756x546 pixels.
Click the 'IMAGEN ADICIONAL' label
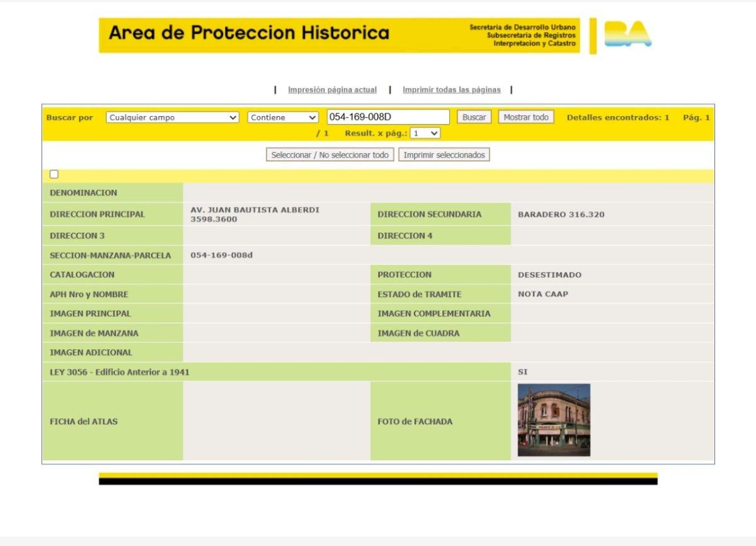91,352
